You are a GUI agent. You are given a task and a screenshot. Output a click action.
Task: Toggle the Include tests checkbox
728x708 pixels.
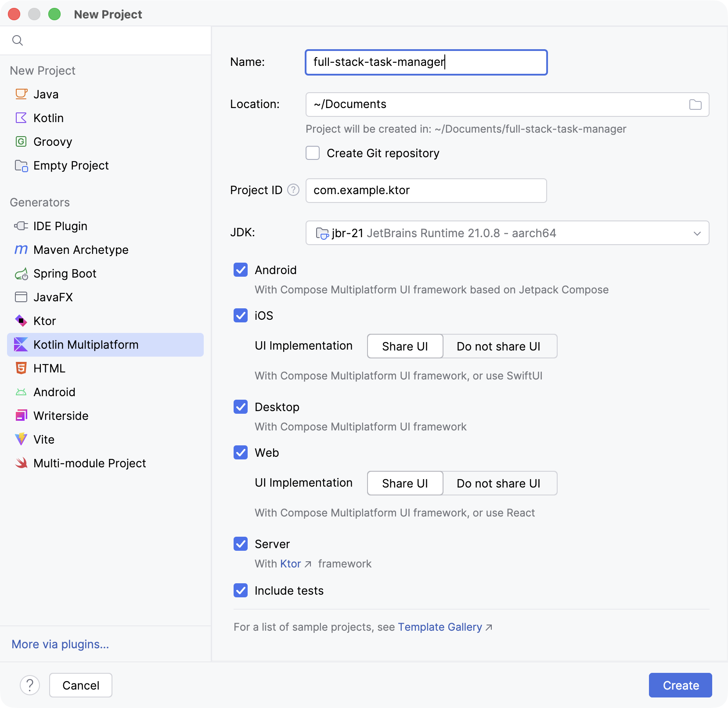[241, 590]
